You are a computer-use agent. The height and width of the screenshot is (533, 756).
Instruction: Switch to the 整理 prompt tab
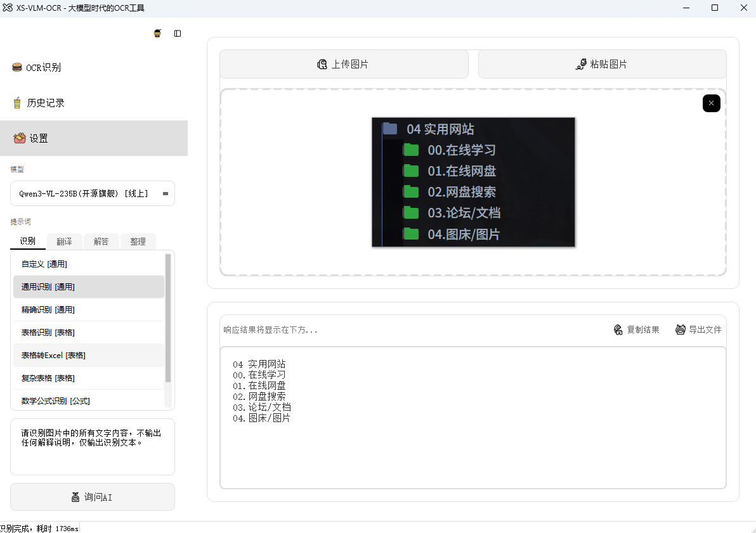(138, 241)
